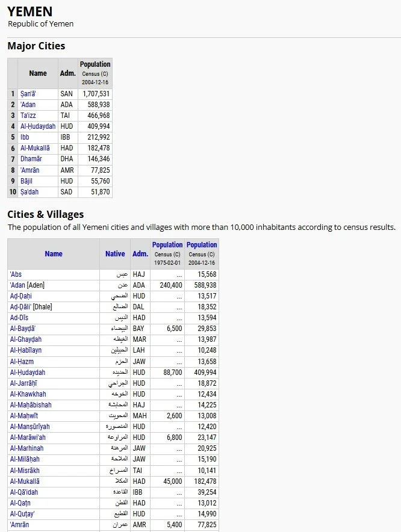Select the population value 212,992
The width and height of the screenshot is (401, 532).
pos(99,137)
